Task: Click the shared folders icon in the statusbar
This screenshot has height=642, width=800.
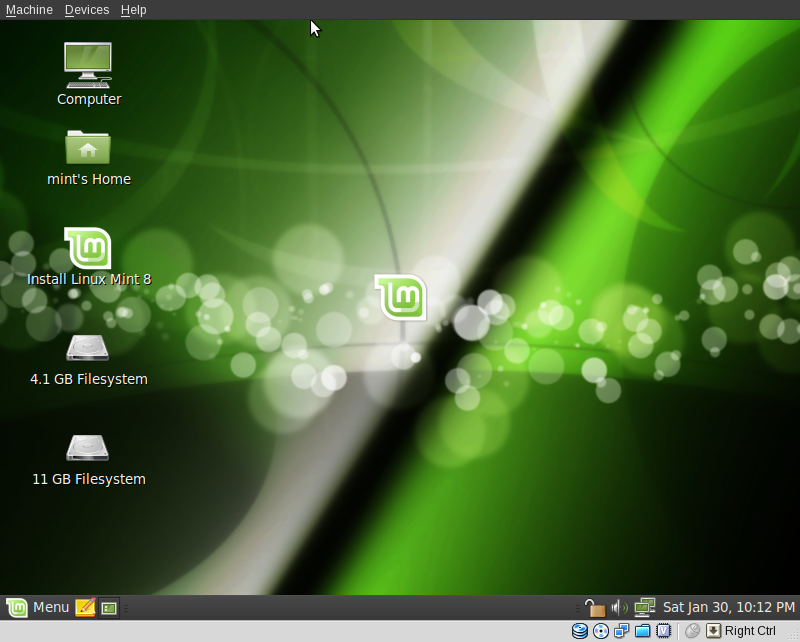Action: (644, 630)
